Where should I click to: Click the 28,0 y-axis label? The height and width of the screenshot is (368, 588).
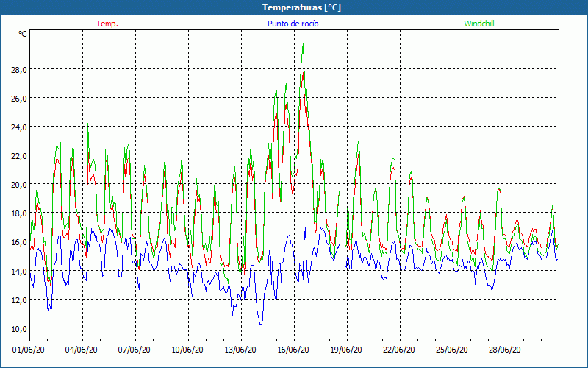click(18, 69)
